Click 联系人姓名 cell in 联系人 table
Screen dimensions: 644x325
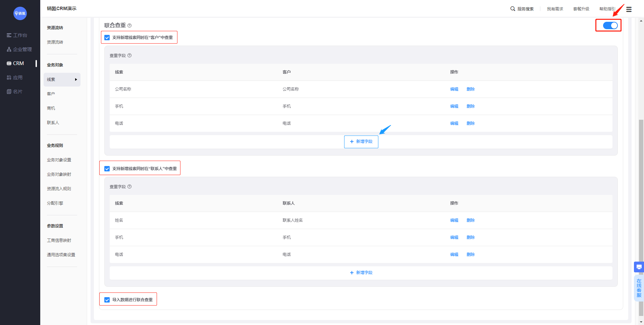point(292,220)
